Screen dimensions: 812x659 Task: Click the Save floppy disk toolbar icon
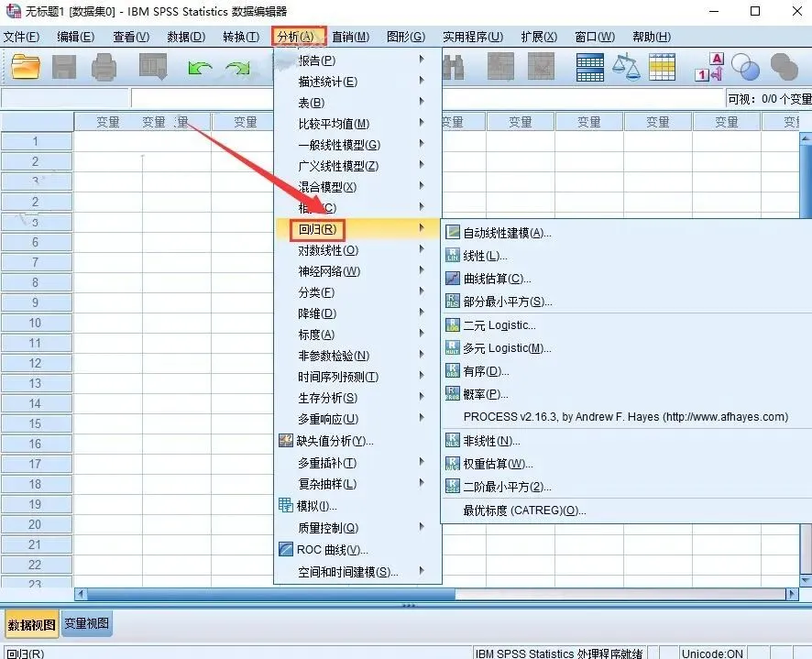pos(64,67)
